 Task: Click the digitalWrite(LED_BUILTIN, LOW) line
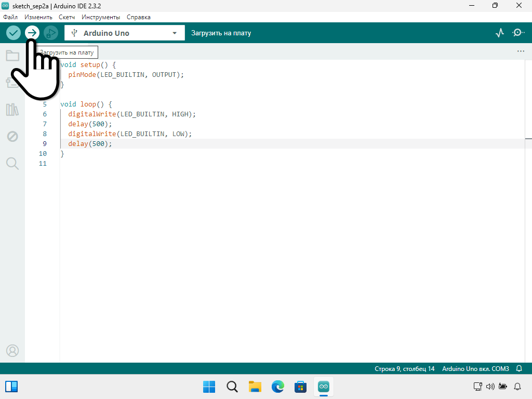130,134
